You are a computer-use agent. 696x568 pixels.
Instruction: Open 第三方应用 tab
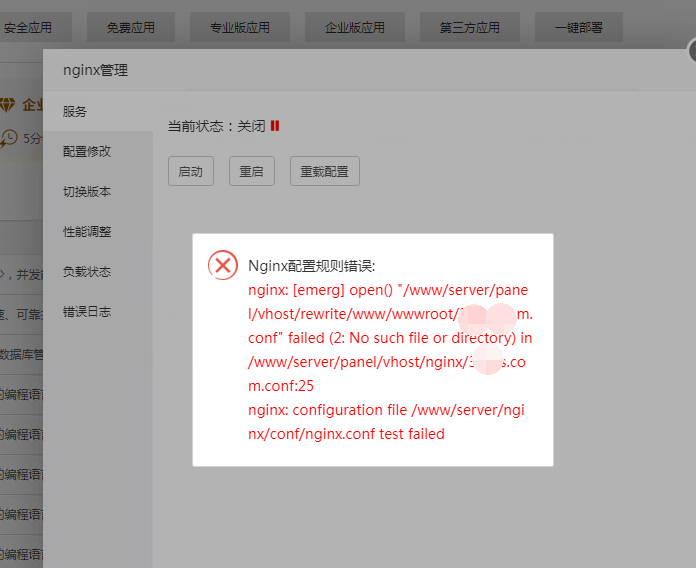point(469,28)
